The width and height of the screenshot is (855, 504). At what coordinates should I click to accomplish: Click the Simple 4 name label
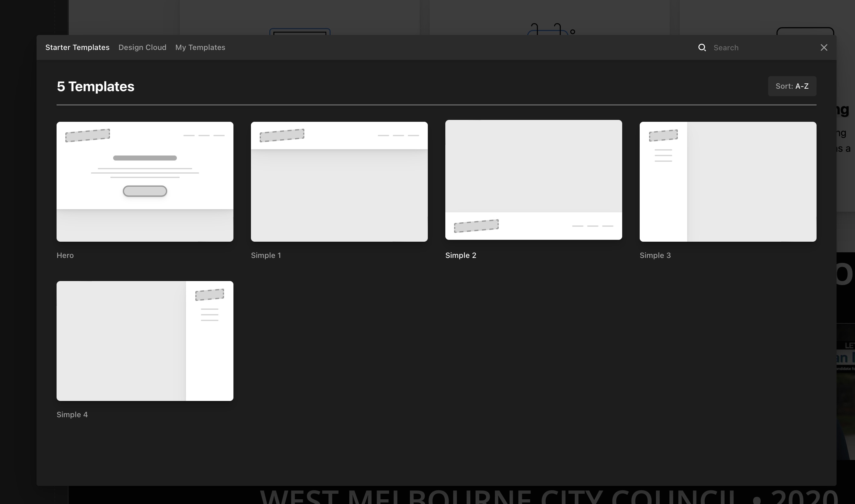[x=72, y=415]
